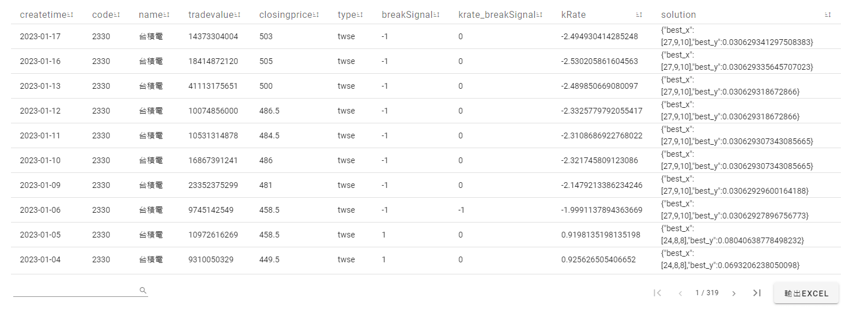The height and width of the screenshot is (324, 868).
Task: Click the kRate column sort icon
Action: 639,15
